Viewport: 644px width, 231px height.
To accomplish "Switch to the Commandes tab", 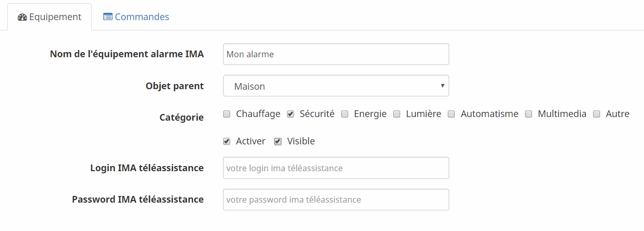I will [x=136, y=17].
